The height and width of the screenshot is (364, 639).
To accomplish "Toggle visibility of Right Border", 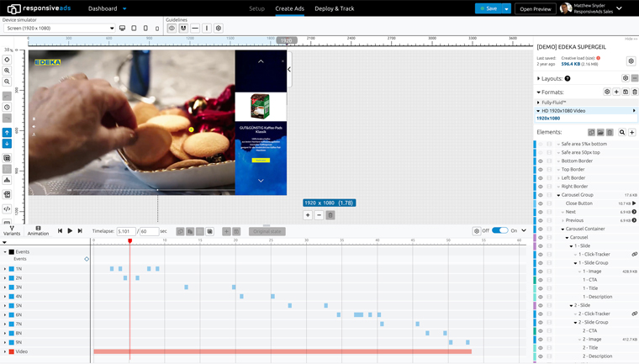I will point(541,187).
